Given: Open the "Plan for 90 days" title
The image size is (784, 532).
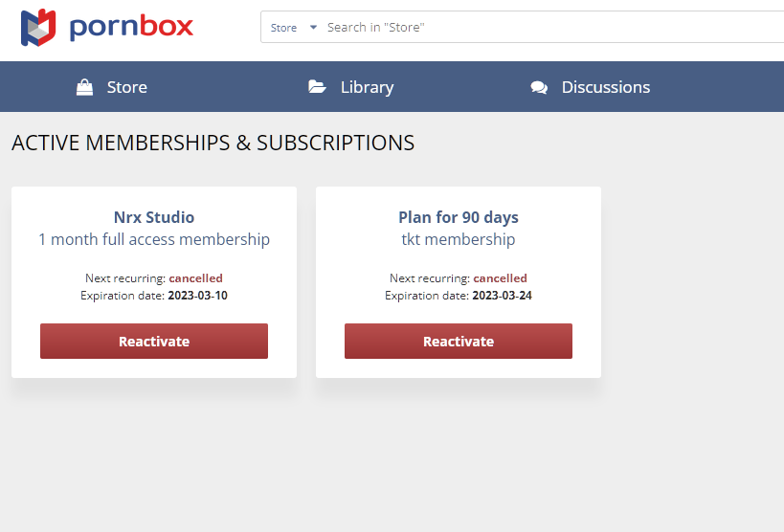Looking at the screenshot, I should 459,217.
